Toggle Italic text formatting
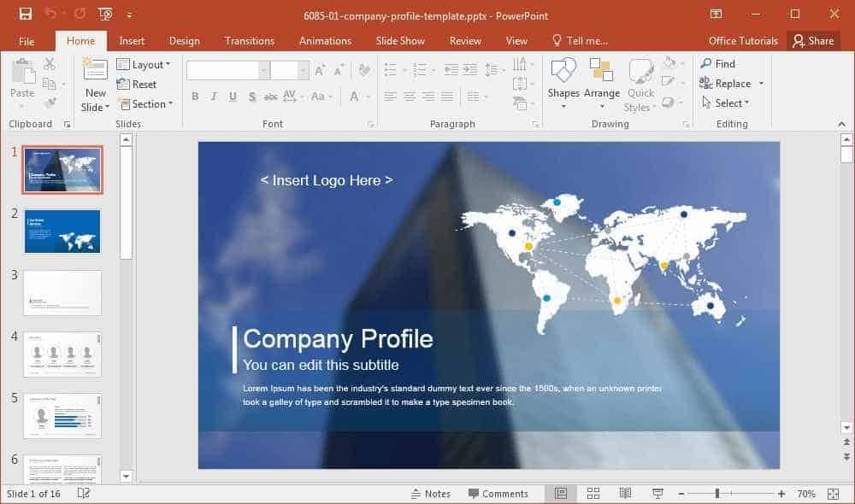 214,97
